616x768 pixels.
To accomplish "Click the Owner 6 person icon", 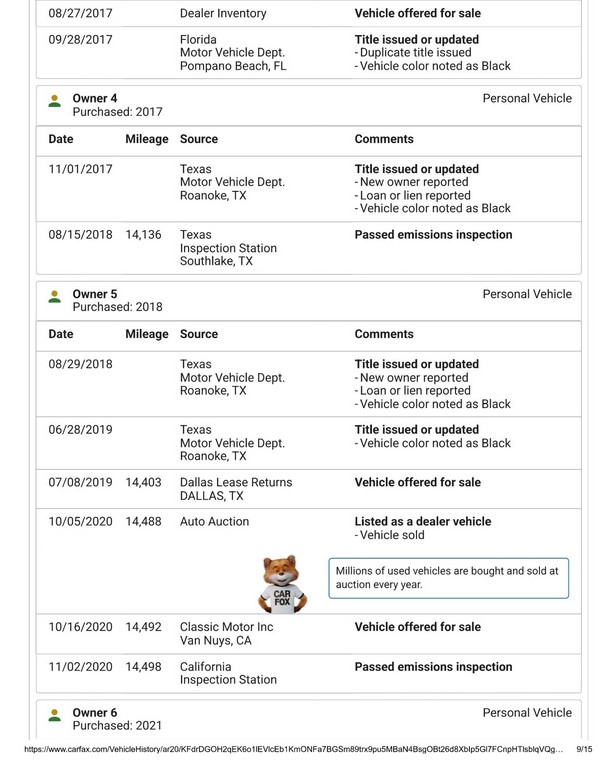I will coord(55,714).
